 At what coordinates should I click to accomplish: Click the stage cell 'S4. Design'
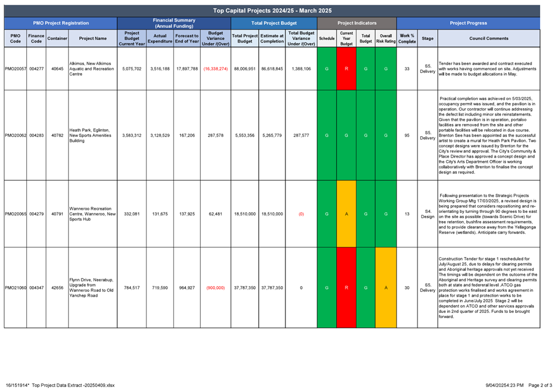[x=428, y=214]
